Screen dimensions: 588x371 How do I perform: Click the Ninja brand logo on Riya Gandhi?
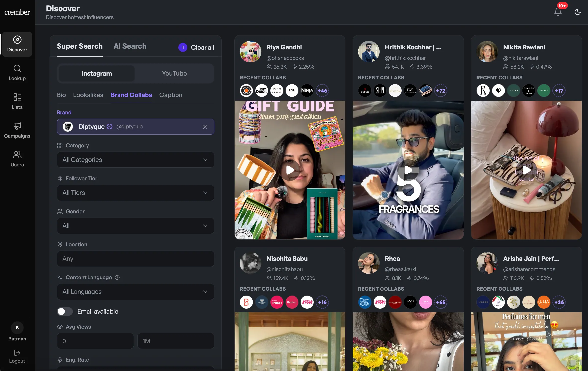click(x=307, y=91)
